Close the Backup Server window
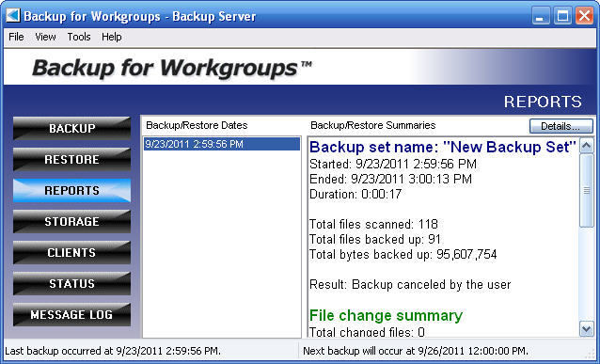The height and width of the screenshot is (364, 600). tap(584, 16)
